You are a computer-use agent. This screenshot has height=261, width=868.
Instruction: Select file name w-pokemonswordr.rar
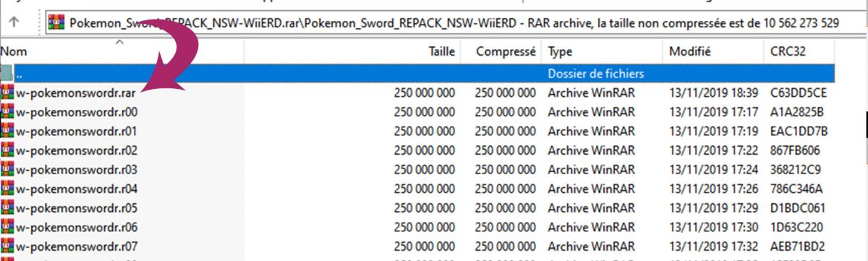tap(75, 93)
